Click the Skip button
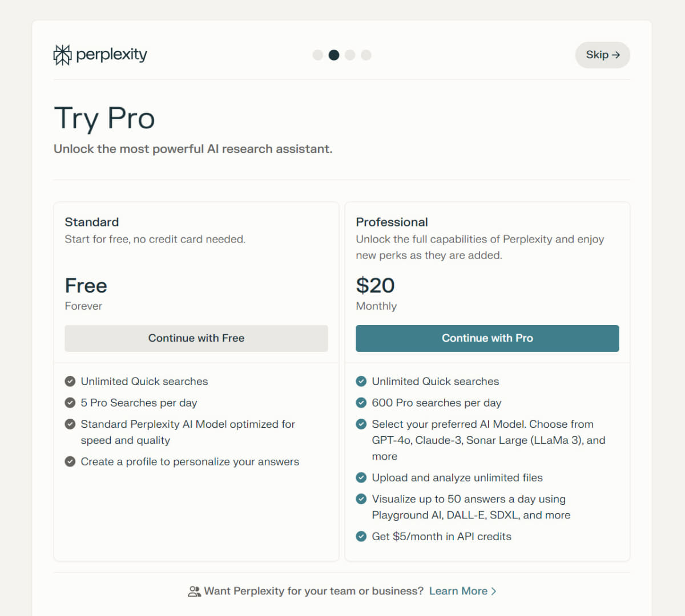 coord(603,55)
